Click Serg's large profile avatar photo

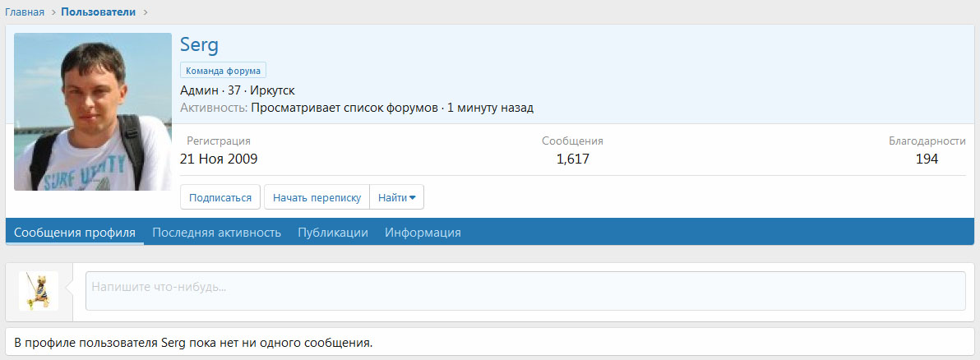pos(92,112)
